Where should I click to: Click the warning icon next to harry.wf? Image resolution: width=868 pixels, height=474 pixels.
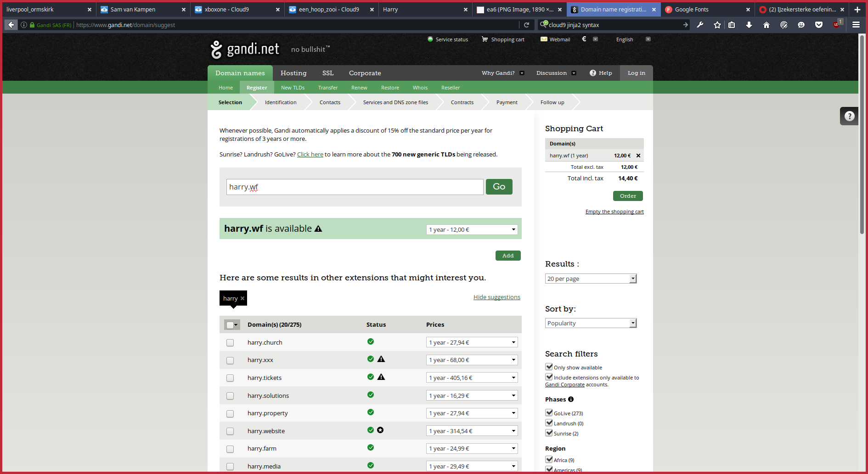point(318,229)
